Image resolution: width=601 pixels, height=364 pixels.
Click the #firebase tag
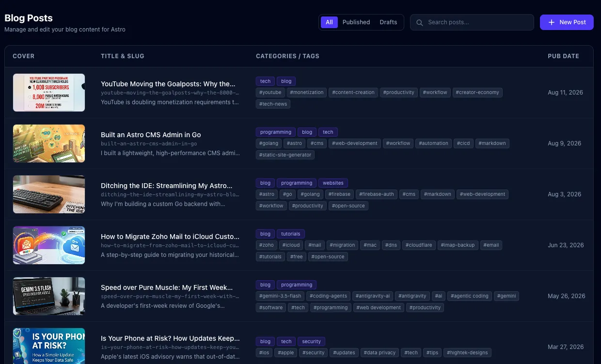[339, 194]
